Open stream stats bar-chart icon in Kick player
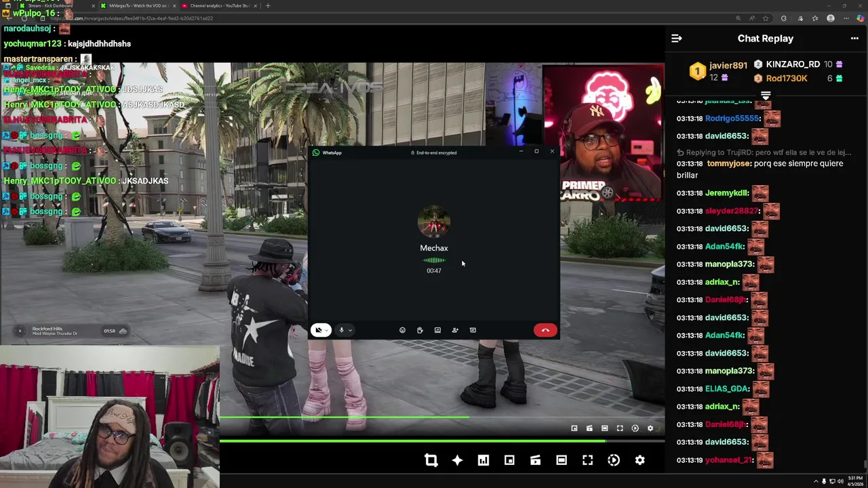This screenshot has height=488, width=868. point(483,460)
